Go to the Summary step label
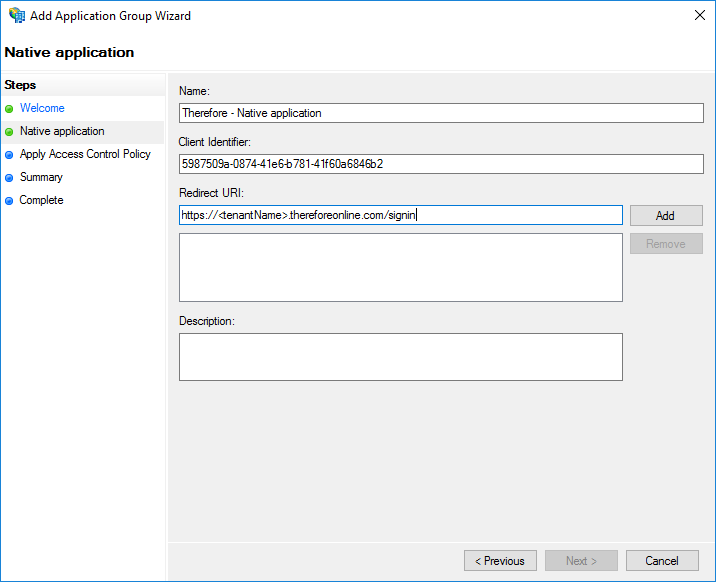The width and height of the screenshot is (716, 582). (x=41, y=177)
